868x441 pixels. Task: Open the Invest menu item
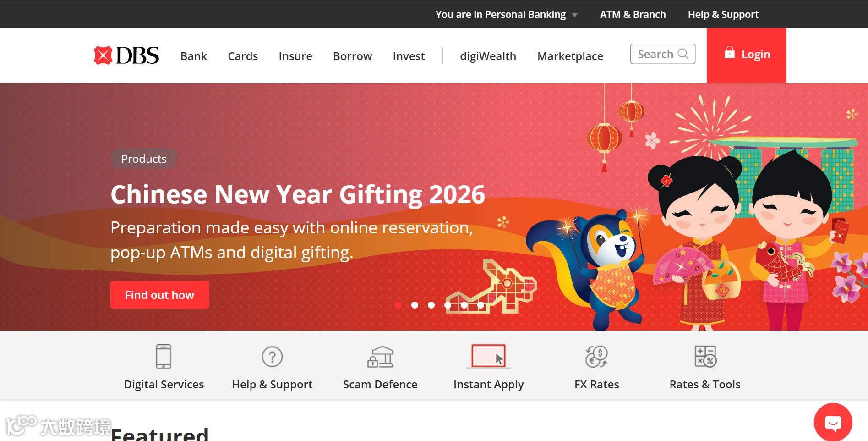409,56
